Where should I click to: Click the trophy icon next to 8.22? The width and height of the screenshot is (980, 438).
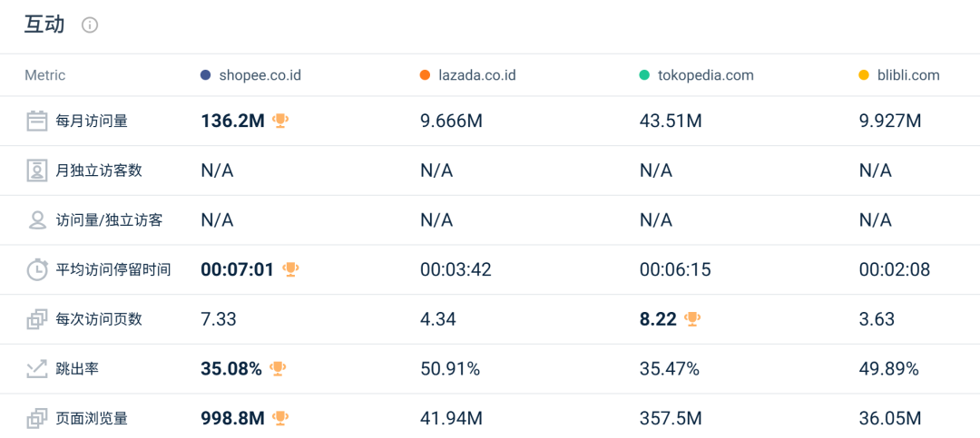click(692, 319)
